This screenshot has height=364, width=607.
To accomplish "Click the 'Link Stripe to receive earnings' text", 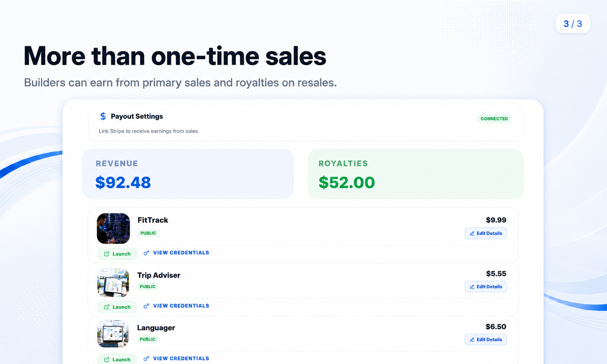I will 149,131.
